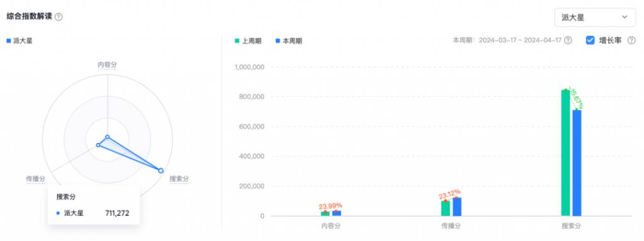The width and height of the screenshot is (644, 241).
Task: Open the 派大星 dropdown selector
Action: [595, 17]
